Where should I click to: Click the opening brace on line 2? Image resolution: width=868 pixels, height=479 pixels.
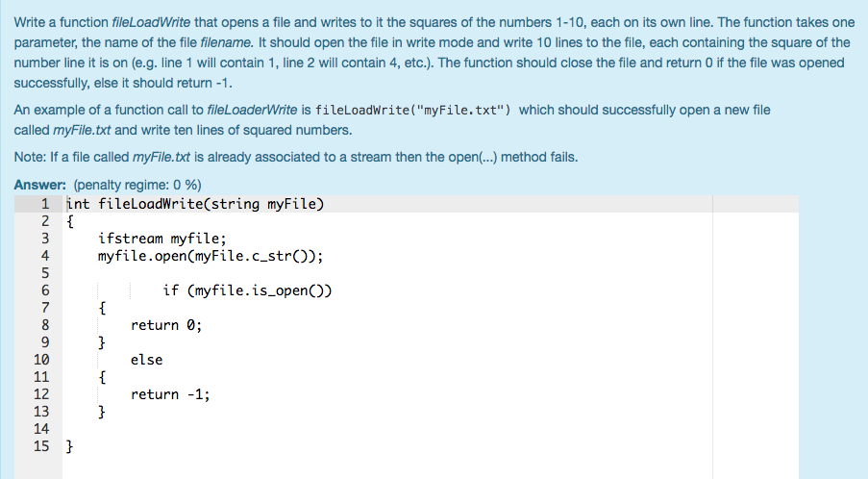tap(69, 221)
